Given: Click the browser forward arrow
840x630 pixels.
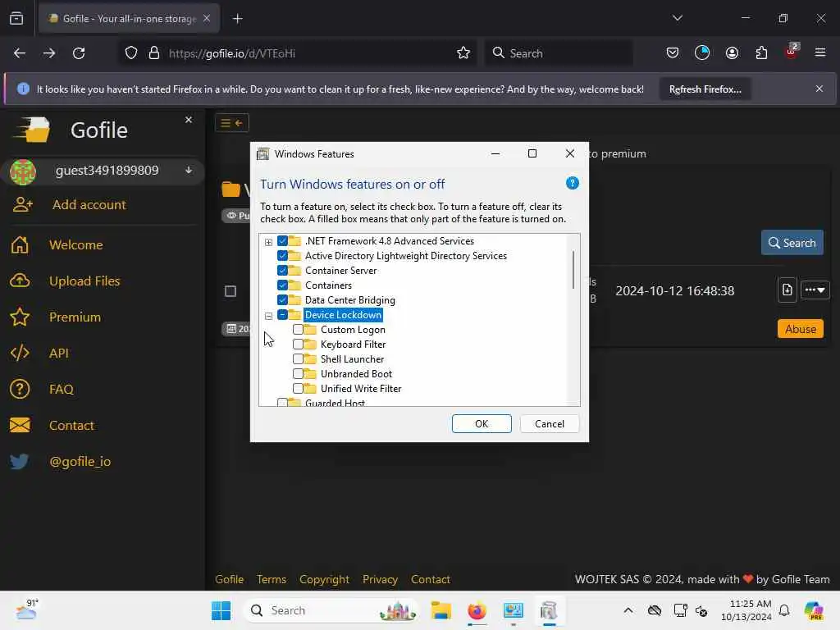Looking at the screenshot, I should pos(49,53).
